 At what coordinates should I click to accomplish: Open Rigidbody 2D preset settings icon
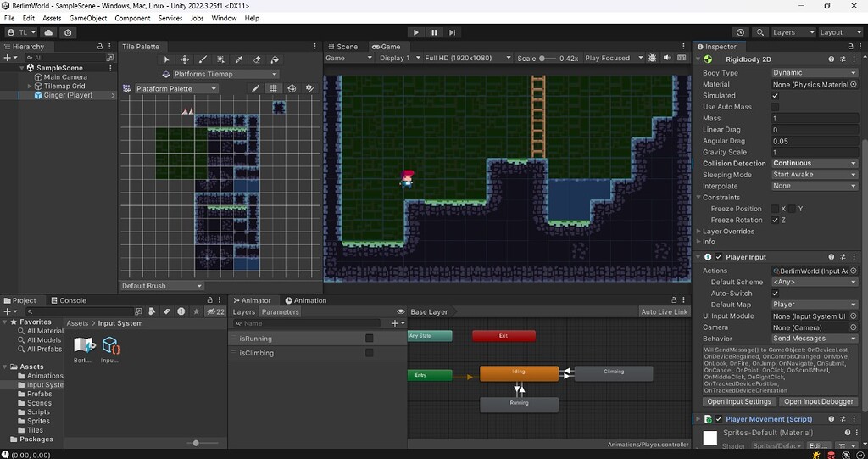point(843,59)
